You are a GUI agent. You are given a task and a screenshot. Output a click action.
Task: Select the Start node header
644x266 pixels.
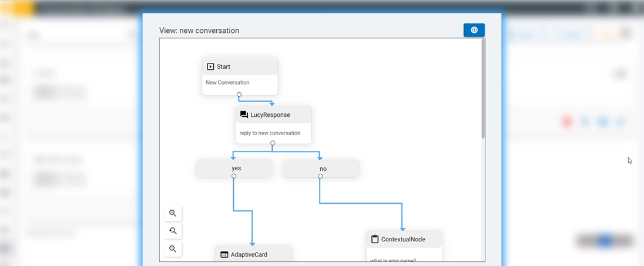click(x=240, y=66)
